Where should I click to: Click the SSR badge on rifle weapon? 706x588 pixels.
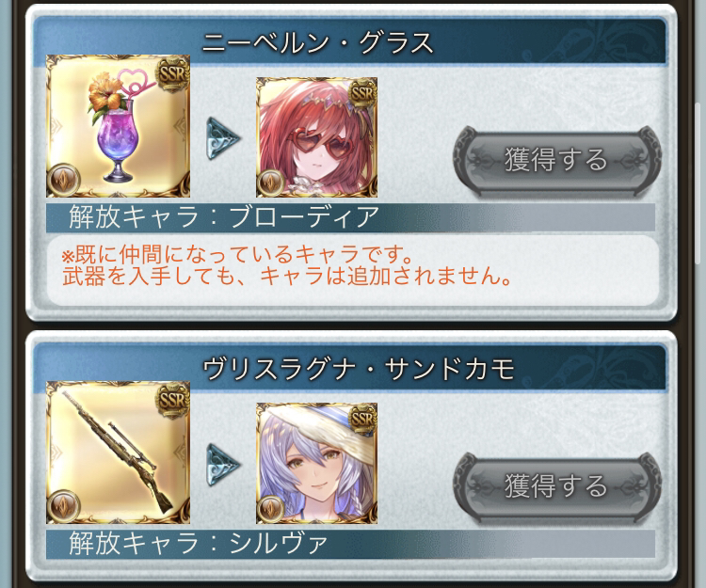(x=173, y=400)
